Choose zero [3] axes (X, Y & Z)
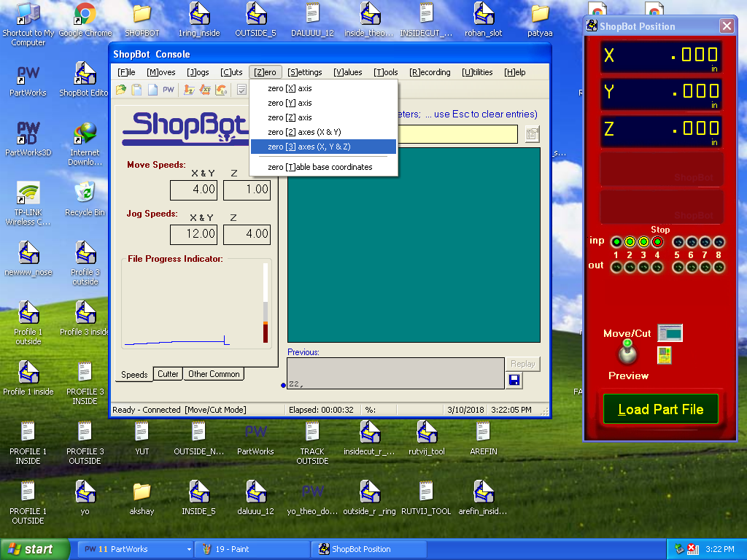 pyautogui.click(x=323, y=147)
